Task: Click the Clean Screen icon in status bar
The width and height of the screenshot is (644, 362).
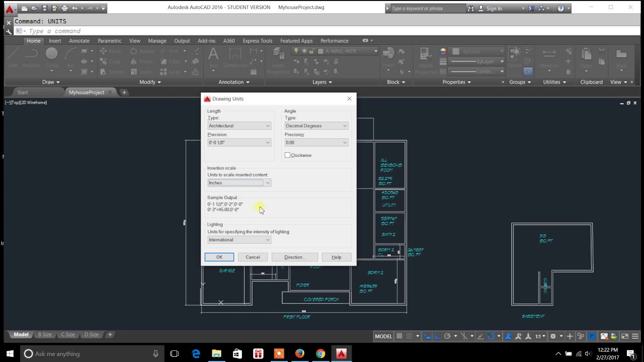Action: [624, 336]
